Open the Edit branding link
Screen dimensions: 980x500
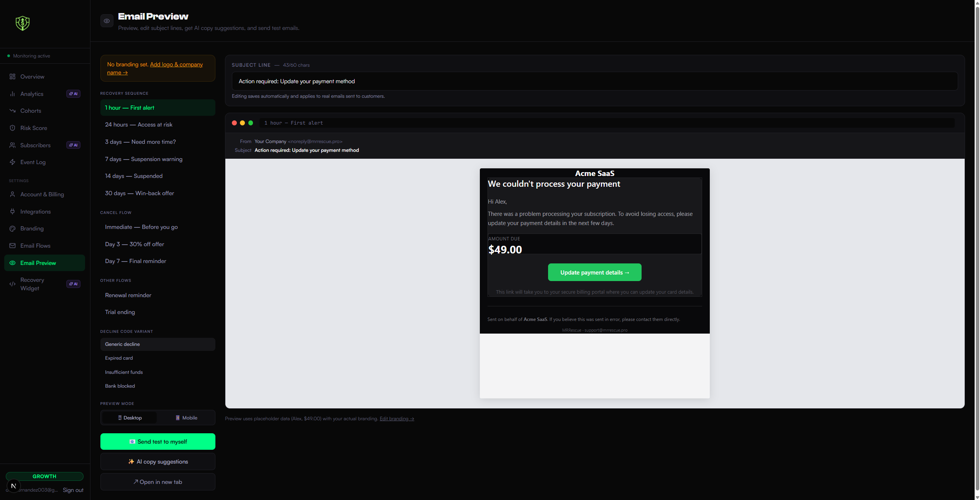click(x=396, y=418)
